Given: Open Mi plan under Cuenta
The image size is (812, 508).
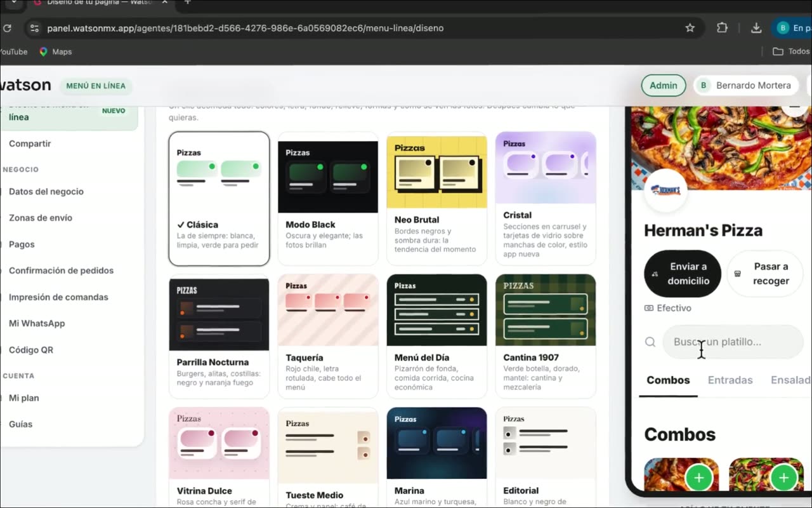Looking at the screenshot, I should tap(24, 398).
